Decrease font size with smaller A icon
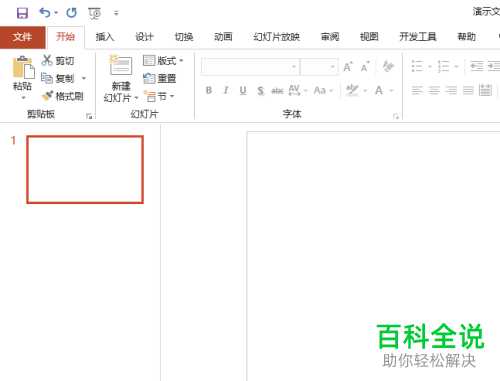 point(365,67)
